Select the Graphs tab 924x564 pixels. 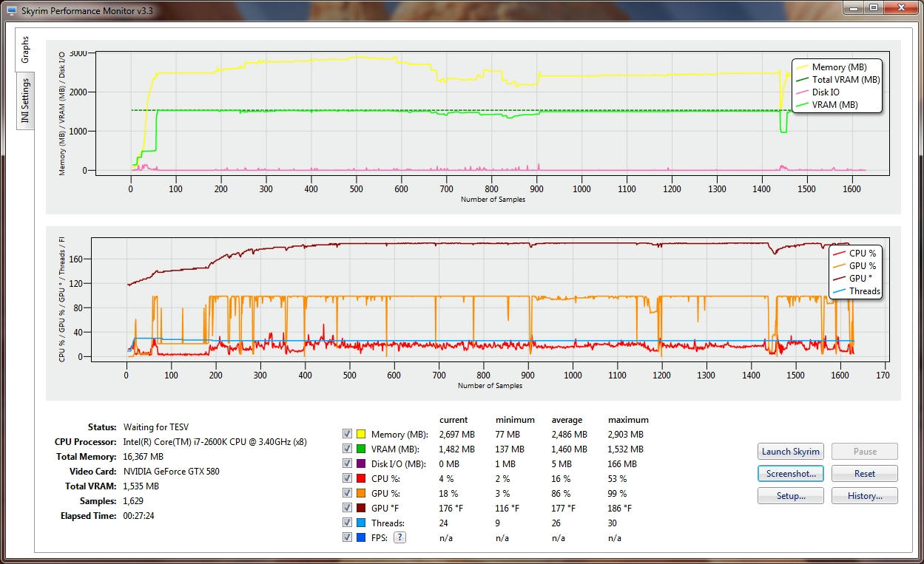click(x=25, y=50)
